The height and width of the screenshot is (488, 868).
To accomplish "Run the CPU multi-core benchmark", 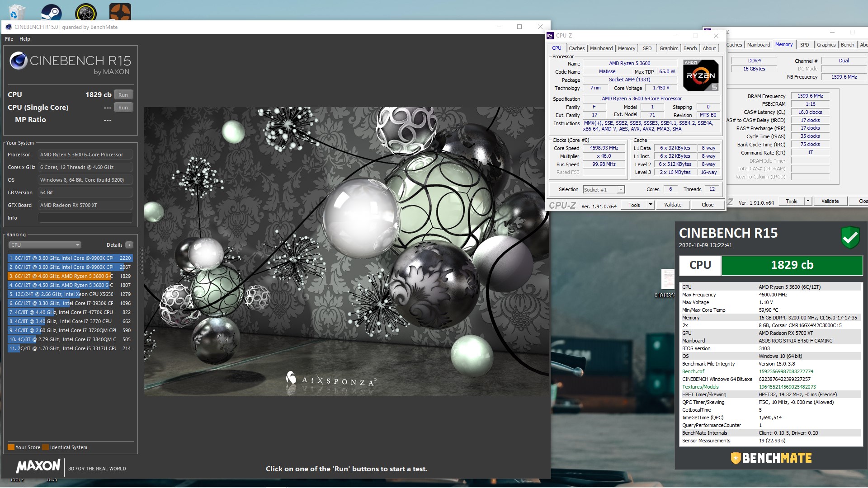I will (x=123, y=95).
